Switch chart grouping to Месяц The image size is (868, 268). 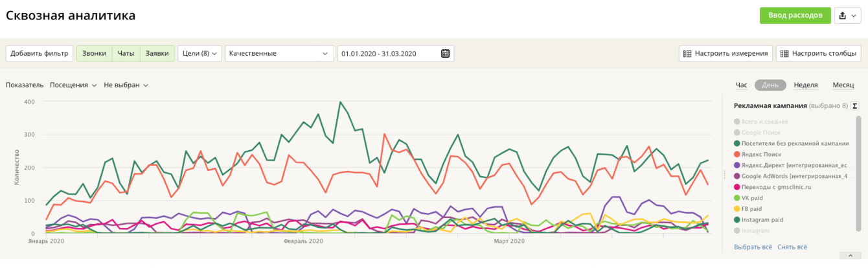tap(843, 85)
